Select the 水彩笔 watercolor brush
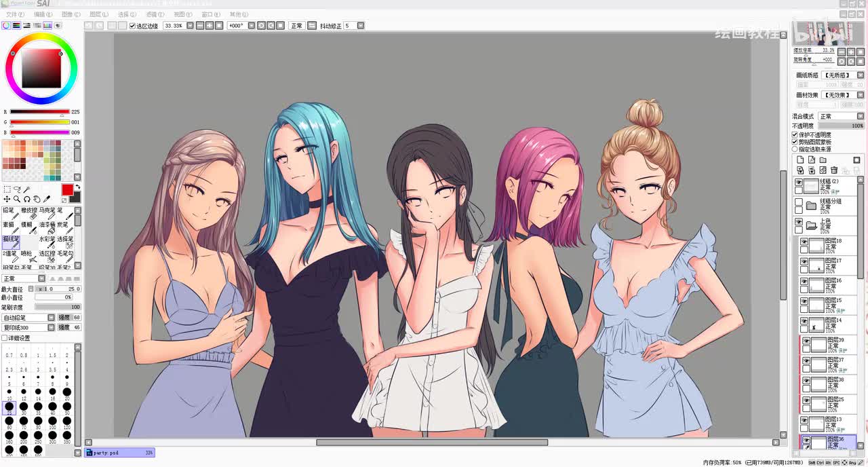The height and width of the screenshot is (467, 868). point(47,243)
